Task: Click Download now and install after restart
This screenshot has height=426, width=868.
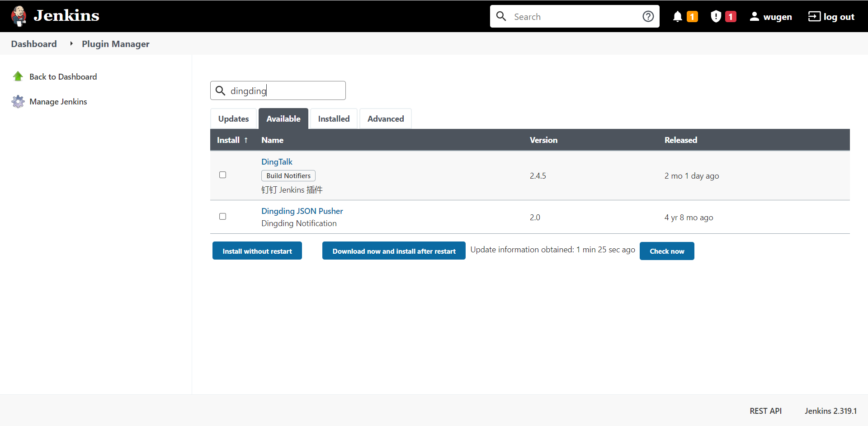Action: click(394, 251)
